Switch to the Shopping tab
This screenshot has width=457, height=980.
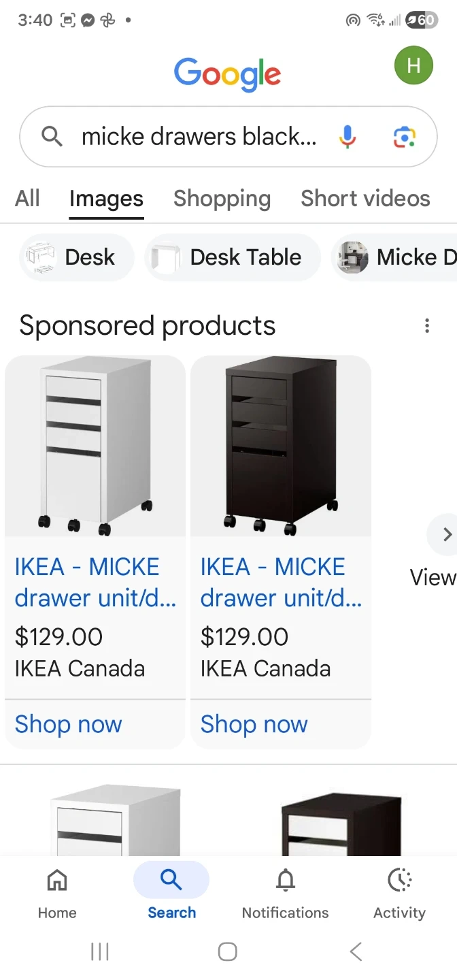point(222,199)
